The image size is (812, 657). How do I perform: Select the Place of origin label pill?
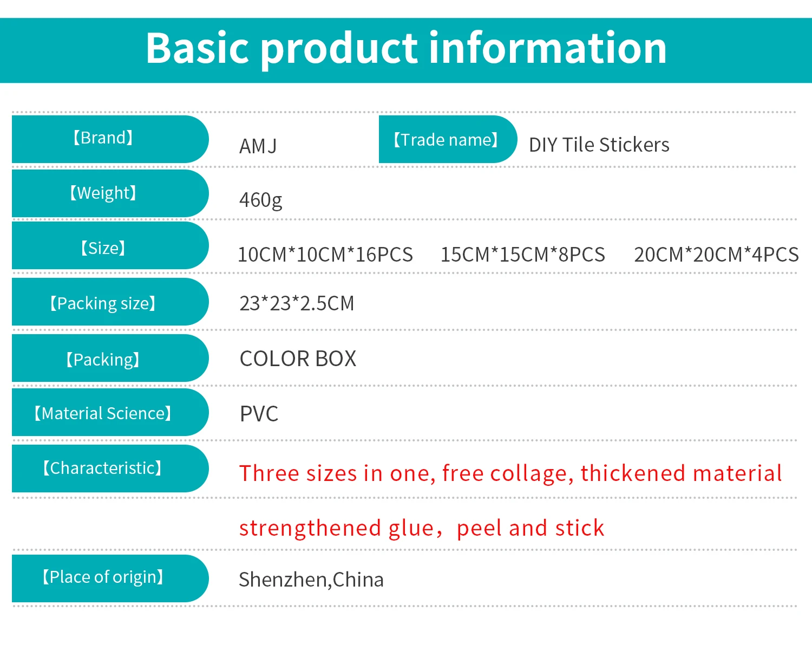pyautogui.click(x=110, y=578)
